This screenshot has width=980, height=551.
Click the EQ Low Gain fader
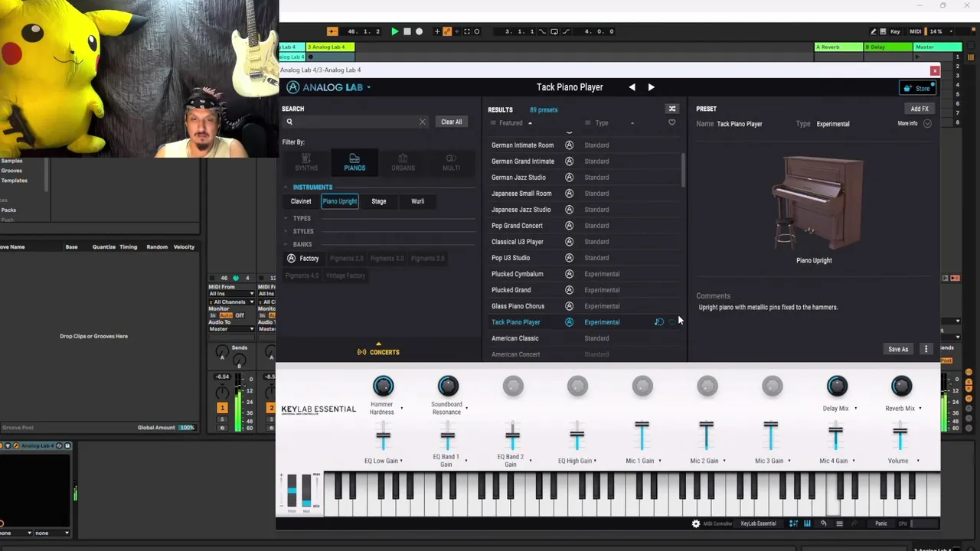point(383,436)
